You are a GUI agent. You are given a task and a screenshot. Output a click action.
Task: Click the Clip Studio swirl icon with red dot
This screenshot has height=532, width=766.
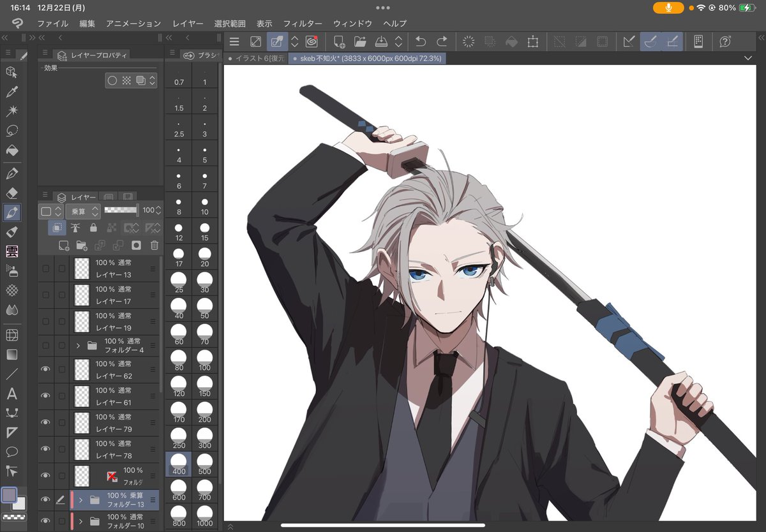click(312, 41)
